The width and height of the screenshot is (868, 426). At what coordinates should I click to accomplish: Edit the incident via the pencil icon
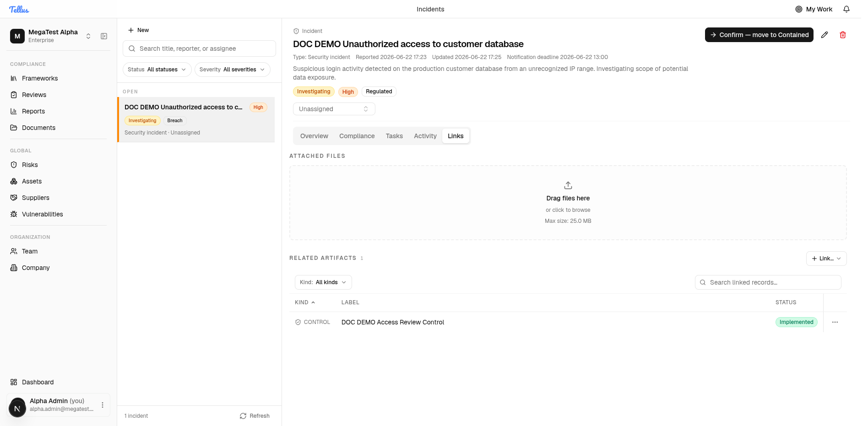pyautogui.click(x=825, y=35)
